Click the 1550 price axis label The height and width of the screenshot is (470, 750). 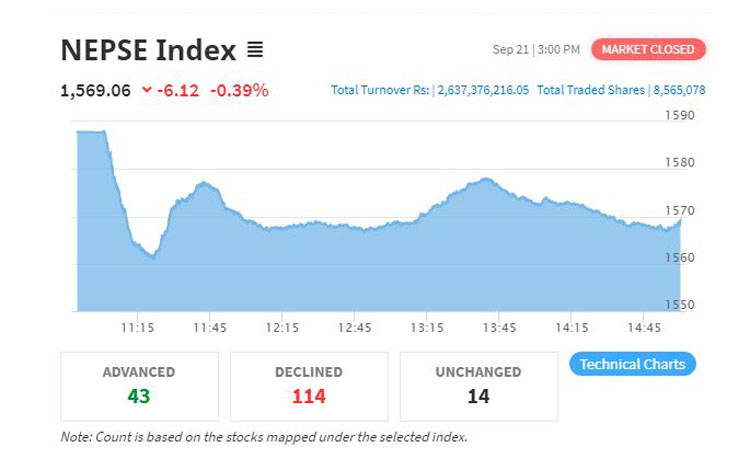tap(680, 304)
